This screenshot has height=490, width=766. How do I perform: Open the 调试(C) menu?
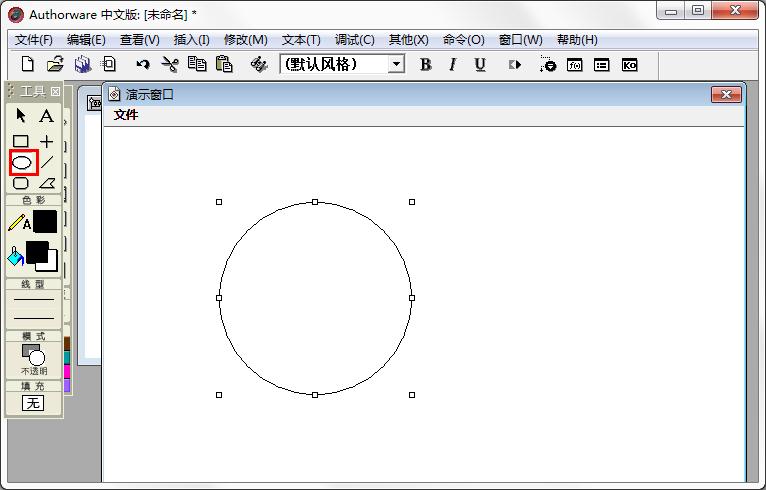tap(355, 40)
